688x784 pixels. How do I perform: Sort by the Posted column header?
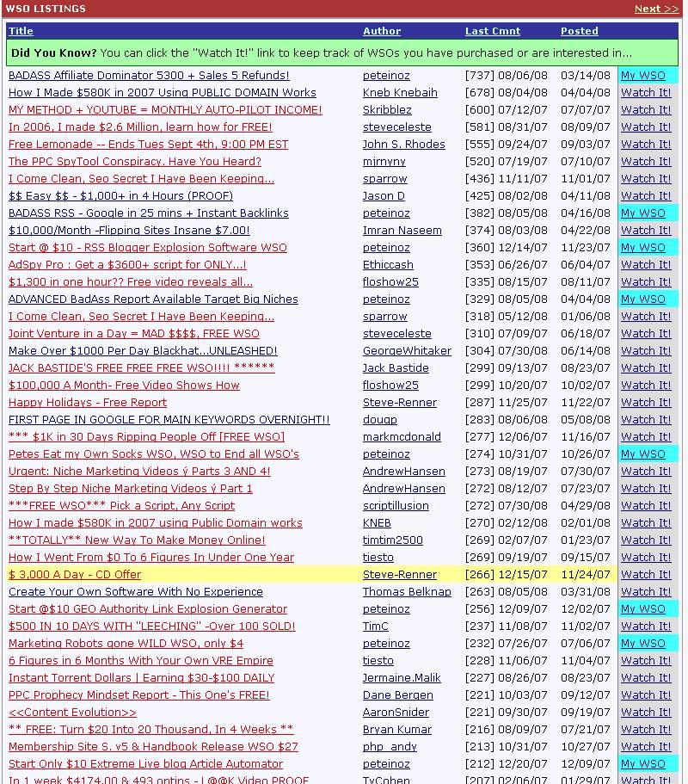579,31
